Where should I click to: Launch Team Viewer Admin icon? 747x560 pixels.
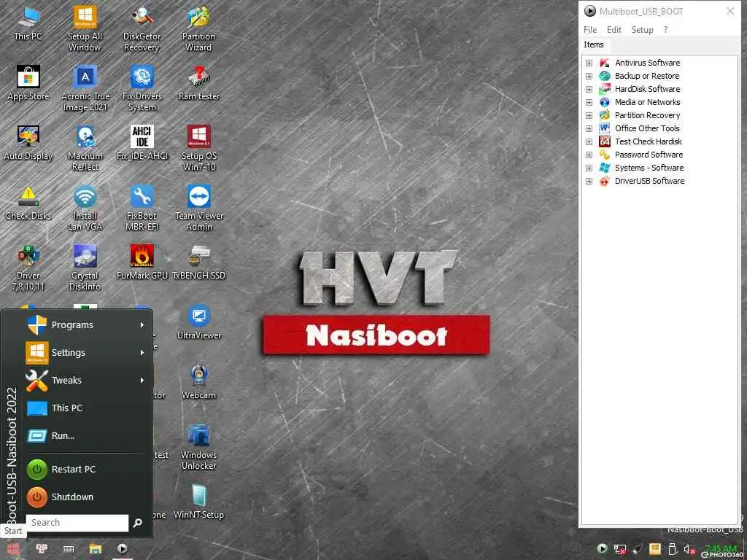[198, 209]
